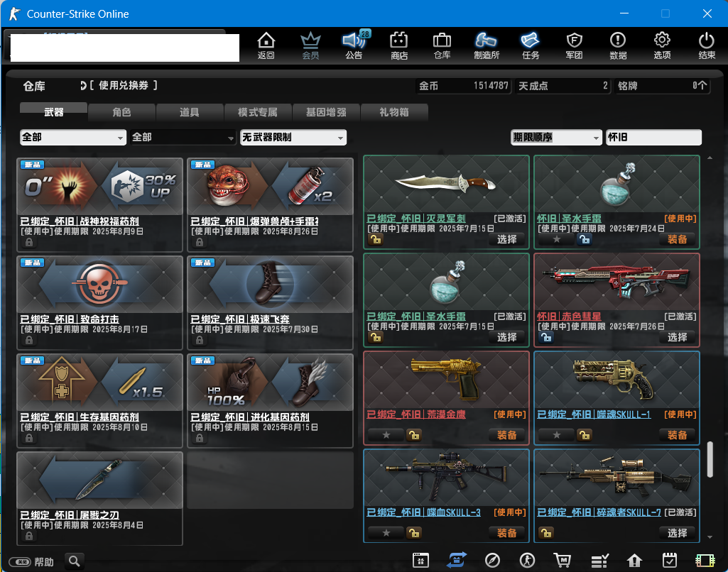Toggle the lock on 噬魂SKULL-1 card
The width and height of the screenshot is (728, 572).
click(x=584, y=435)
